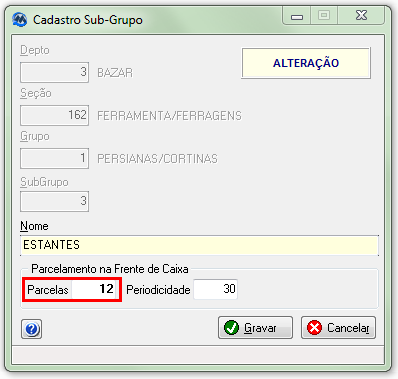Image resolution: width=398 pixels, height=379 pixels.
Task: Click the red X icon on Cancelar
Action: pos(314,328)
